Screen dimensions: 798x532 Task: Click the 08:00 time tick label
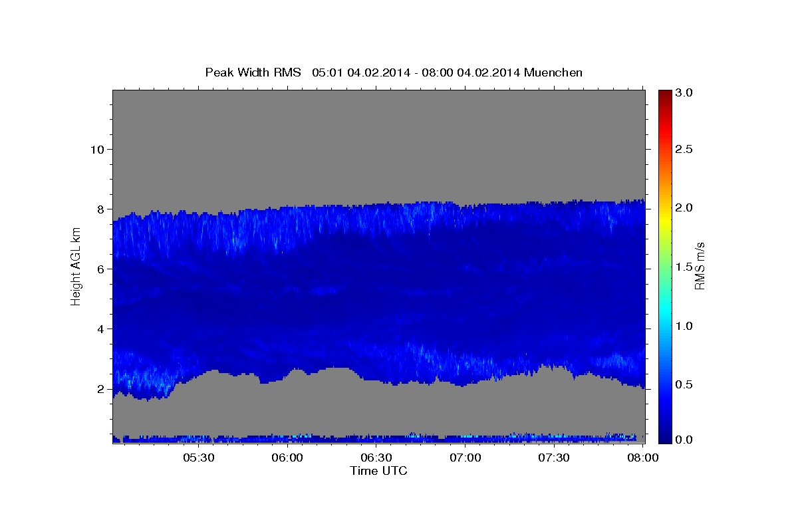coord(642,458)
